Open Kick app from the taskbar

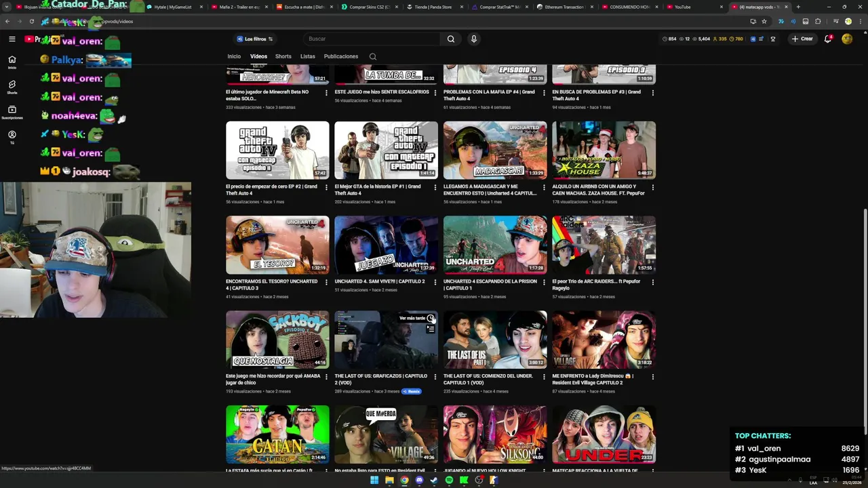tap(464, 481)
